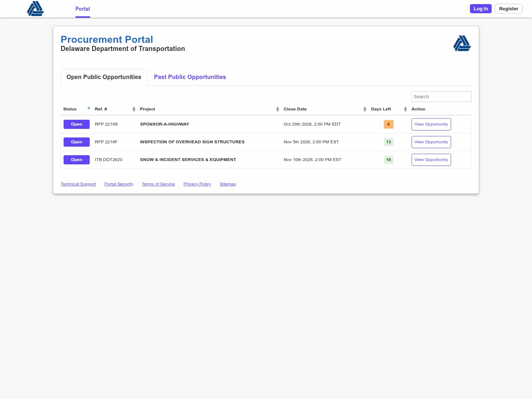
Task: Sort the table by the Status column arrow
Action: 89,108
